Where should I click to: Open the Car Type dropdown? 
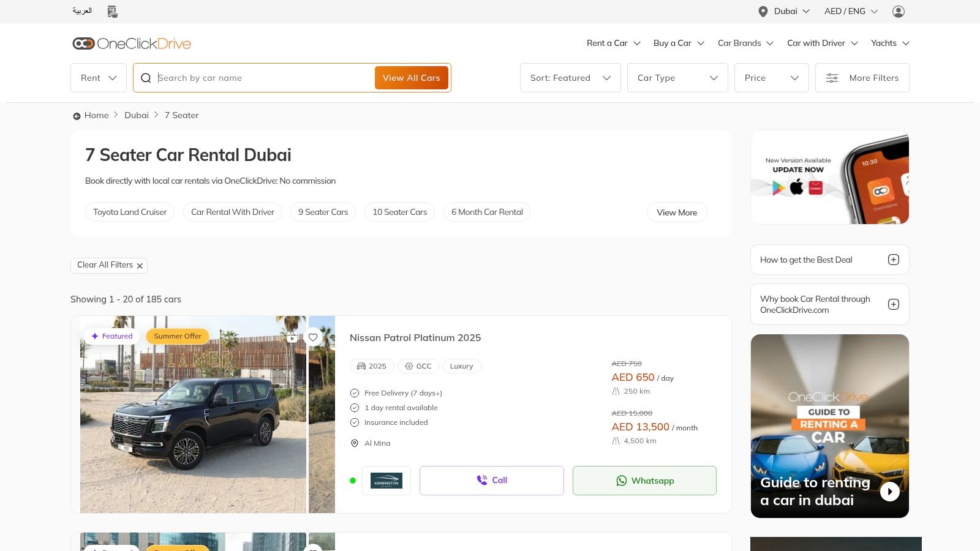point(677,78)
